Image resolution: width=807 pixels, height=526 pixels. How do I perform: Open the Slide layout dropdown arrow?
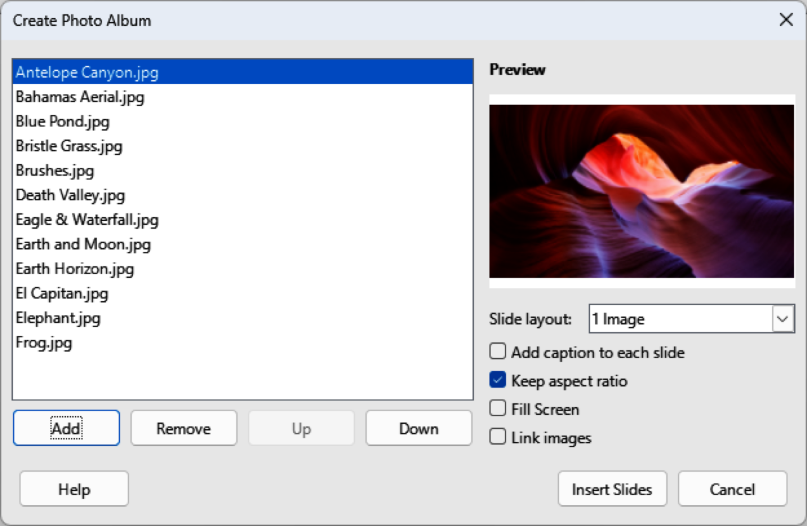tap(782, 319)
